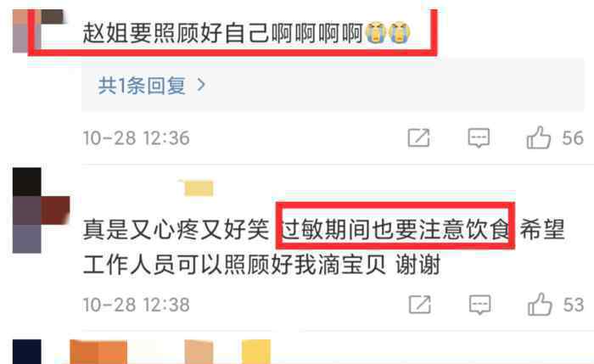
Task: Open the dark avatar of the bottom commenter
Action: [x=27, y=352]
